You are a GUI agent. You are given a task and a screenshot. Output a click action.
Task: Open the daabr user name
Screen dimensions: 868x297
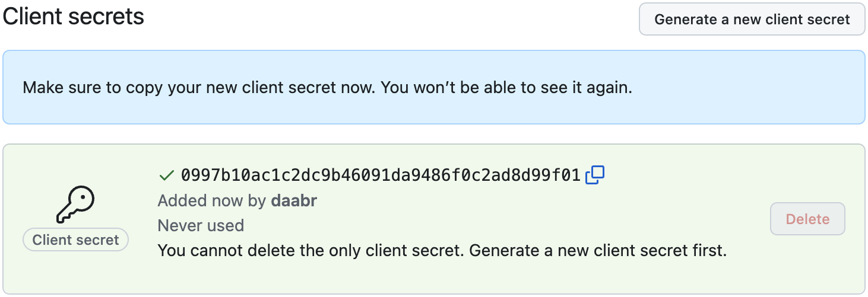[x=294, y=201]
